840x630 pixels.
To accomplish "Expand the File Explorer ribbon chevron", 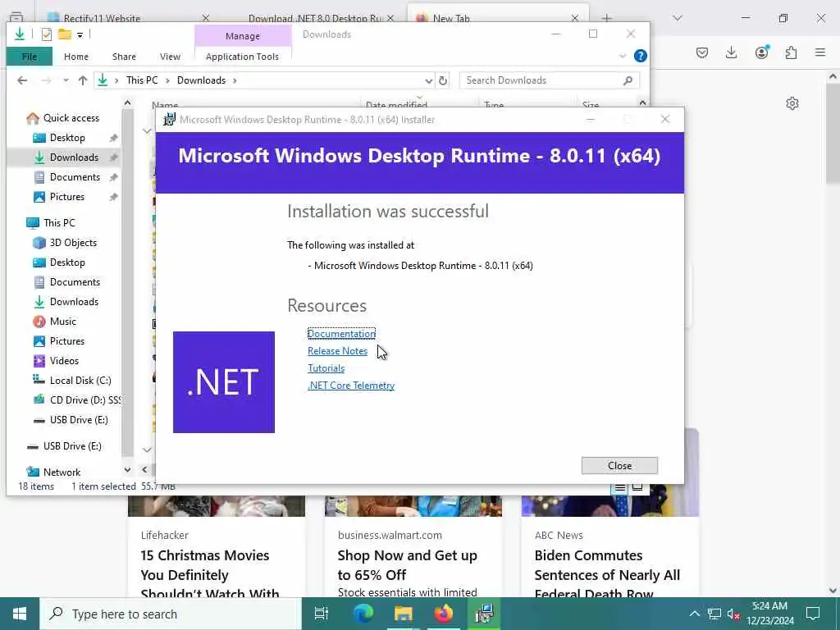I will pyautogui.click(x=623, y=56).
